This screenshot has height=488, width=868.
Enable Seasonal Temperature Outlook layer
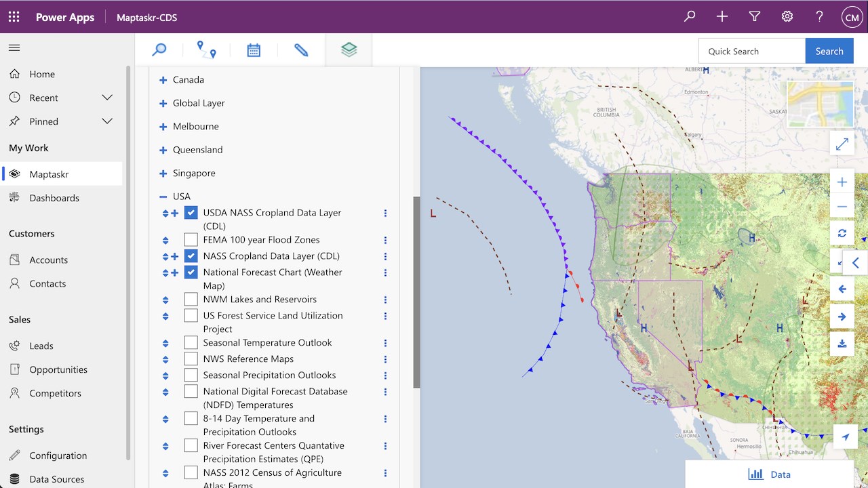[191, 343]
